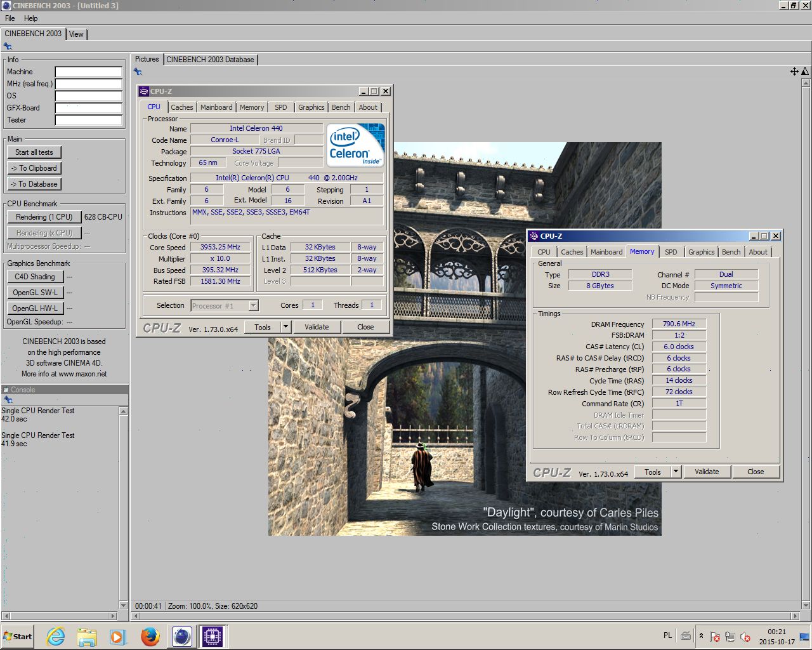The image size is (812, 650).
Task: Click the OS input field
Action: tap(88, 96)
